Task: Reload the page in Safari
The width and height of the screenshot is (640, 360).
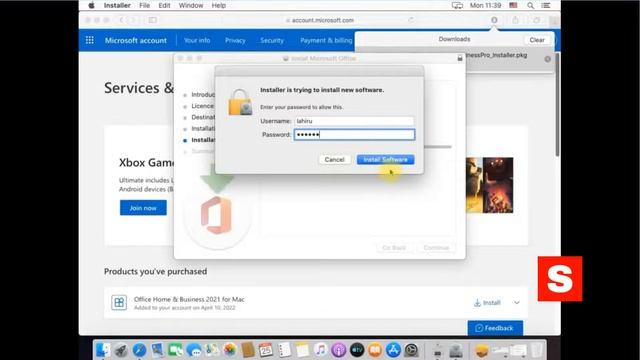Action: (411, 20)
